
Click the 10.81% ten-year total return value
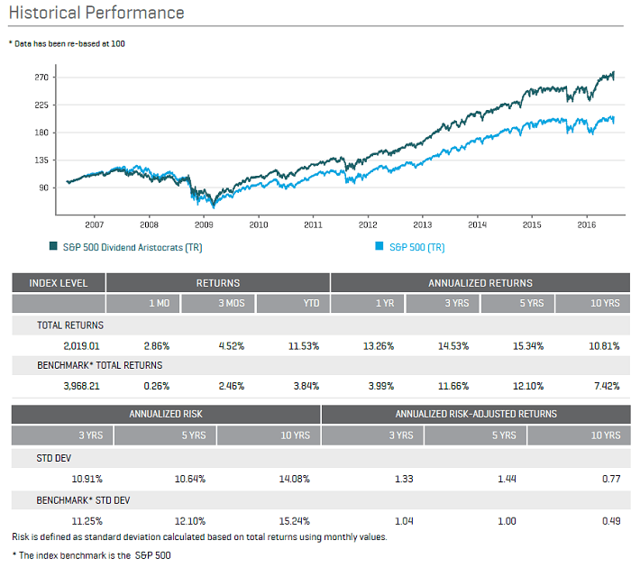point(604,346)
